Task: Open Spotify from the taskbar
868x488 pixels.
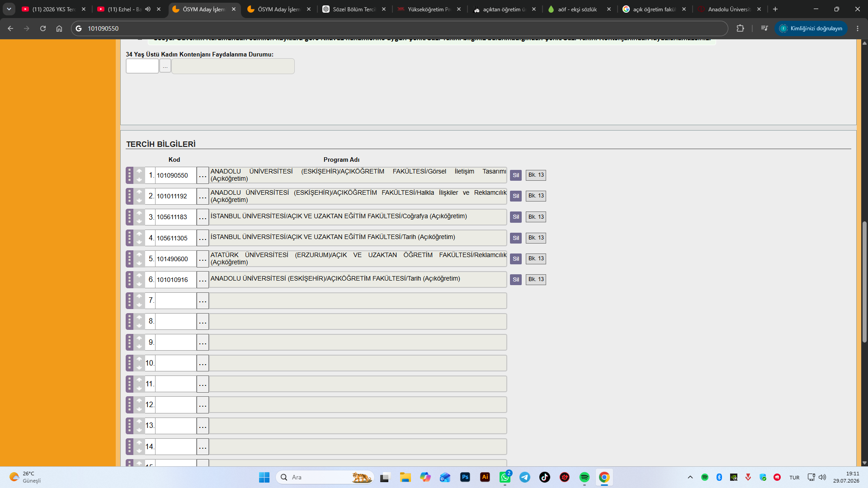Action: [585, 477]
